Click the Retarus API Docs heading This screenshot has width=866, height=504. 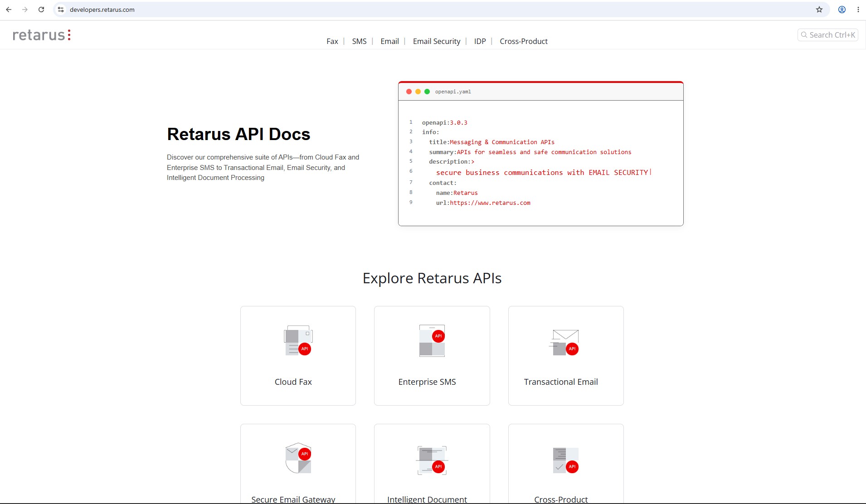click(238, 134)
